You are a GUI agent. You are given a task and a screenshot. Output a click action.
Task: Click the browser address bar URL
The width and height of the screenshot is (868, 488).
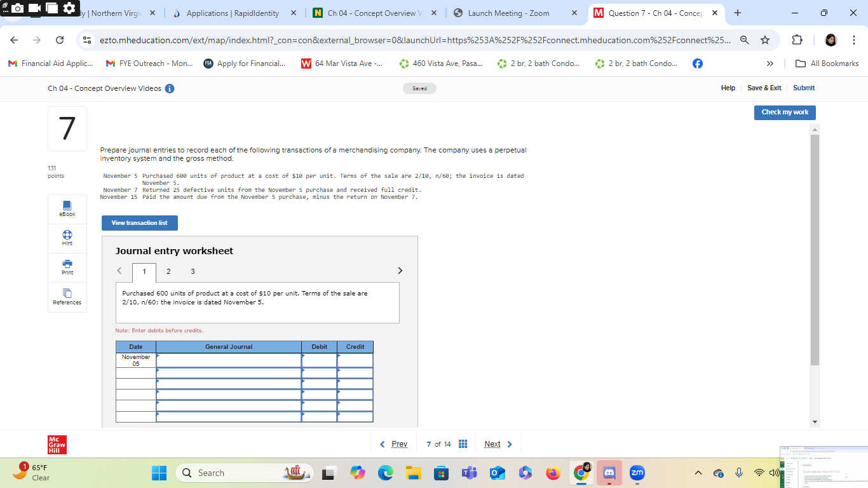414,40
